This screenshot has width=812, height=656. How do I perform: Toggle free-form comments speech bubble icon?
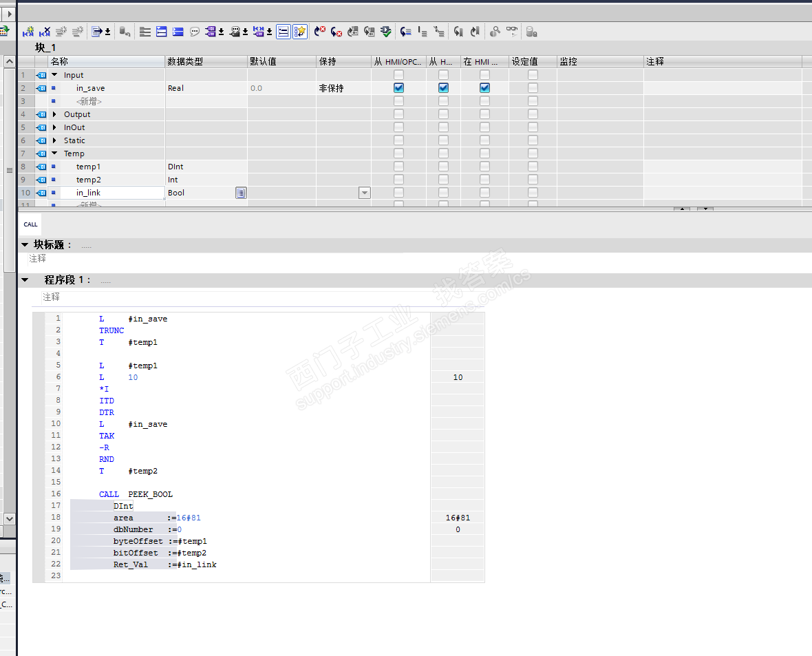point(195,32)
